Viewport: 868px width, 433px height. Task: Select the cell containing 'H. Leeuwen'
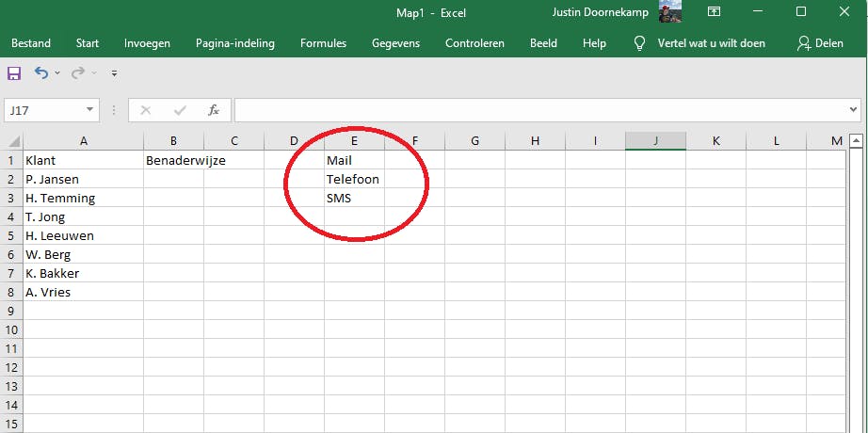point(83,236)
